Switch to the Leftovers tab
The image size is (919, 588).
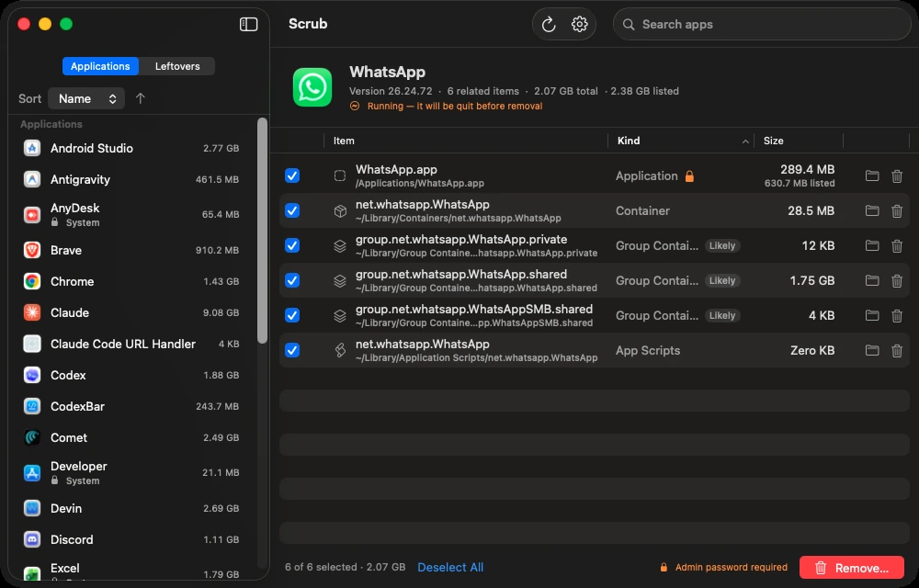(177, 66)
